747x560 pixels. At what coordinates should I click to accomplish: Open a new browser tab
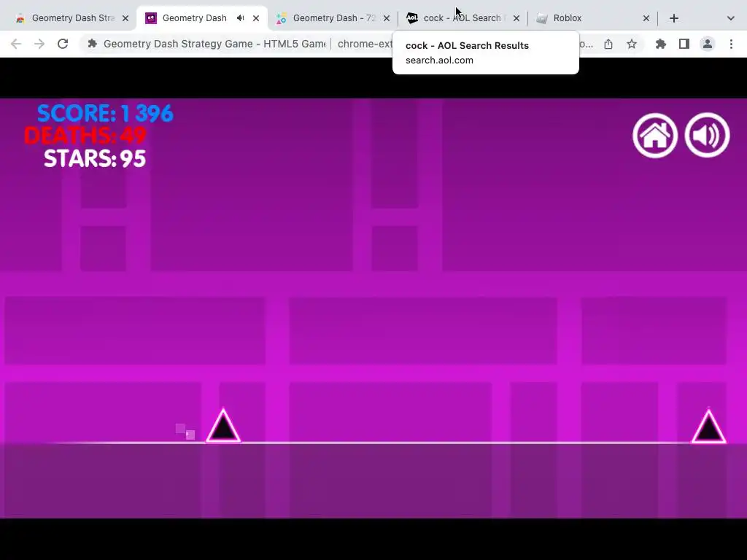click(673, 18)
